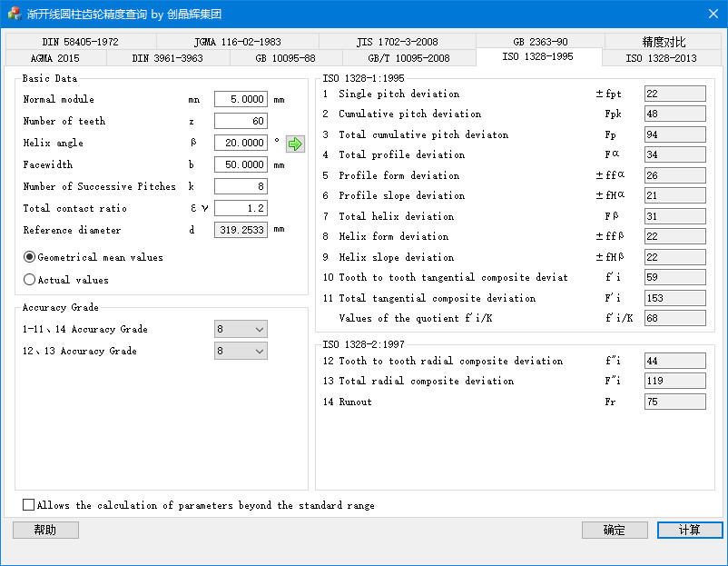Switch to the GB 2363-90 tab
This screenshot has height=566, width=728.
540,42
